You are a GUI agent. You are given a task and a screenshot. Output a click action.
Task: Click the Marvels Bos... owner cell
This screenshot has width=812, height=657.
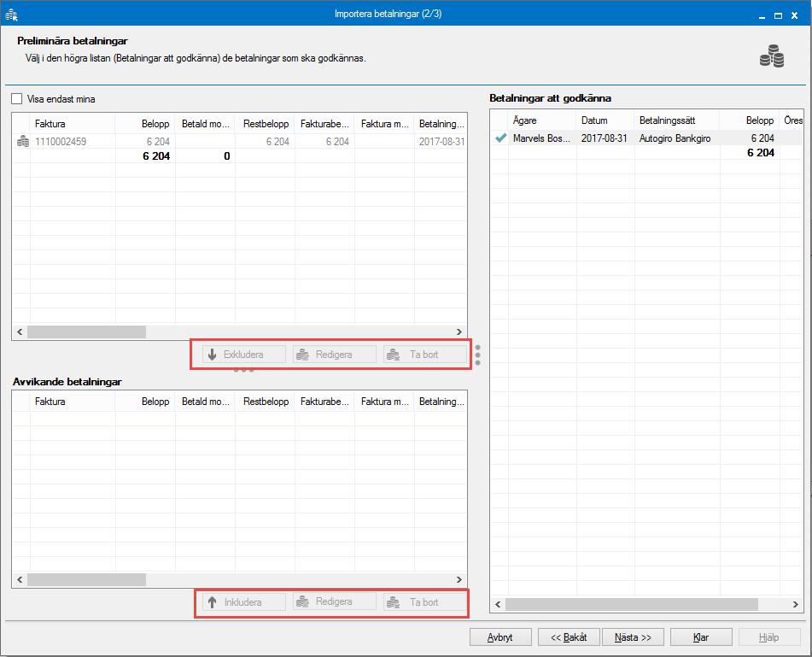[541, 138]
